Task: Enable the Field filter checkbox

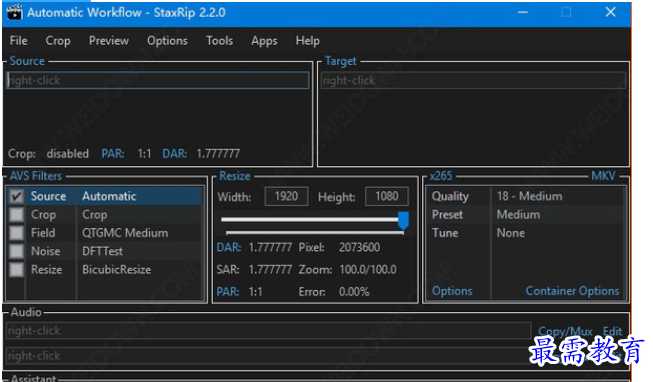Action: [x=16, y=233]
